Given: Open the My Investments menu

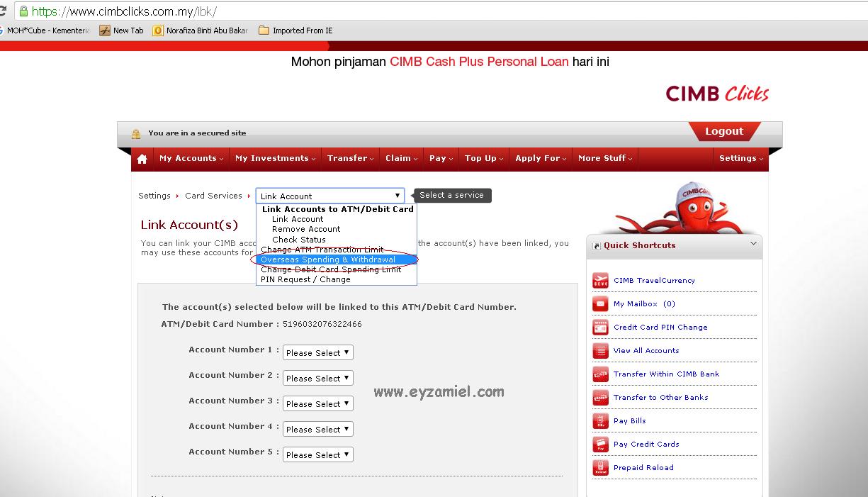Looking at the screenshot, I should pos(276,158).
